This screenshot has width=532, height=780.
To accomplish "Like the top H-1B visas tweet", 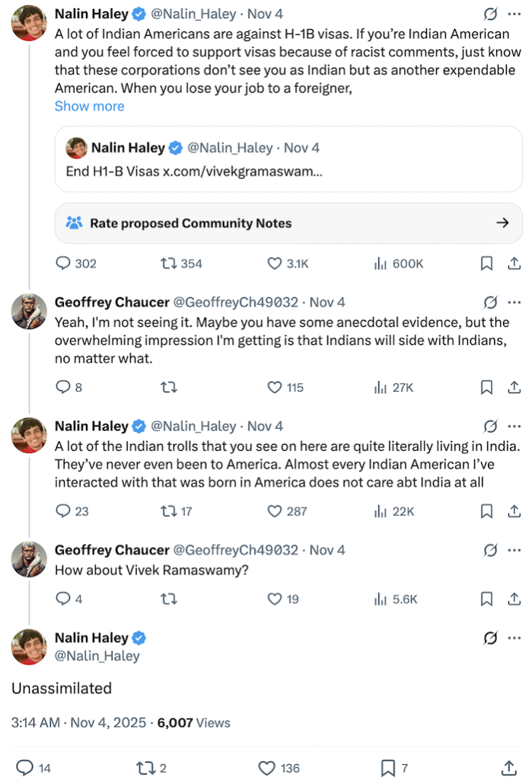I will pyautogui.click(x=276, y=264).
